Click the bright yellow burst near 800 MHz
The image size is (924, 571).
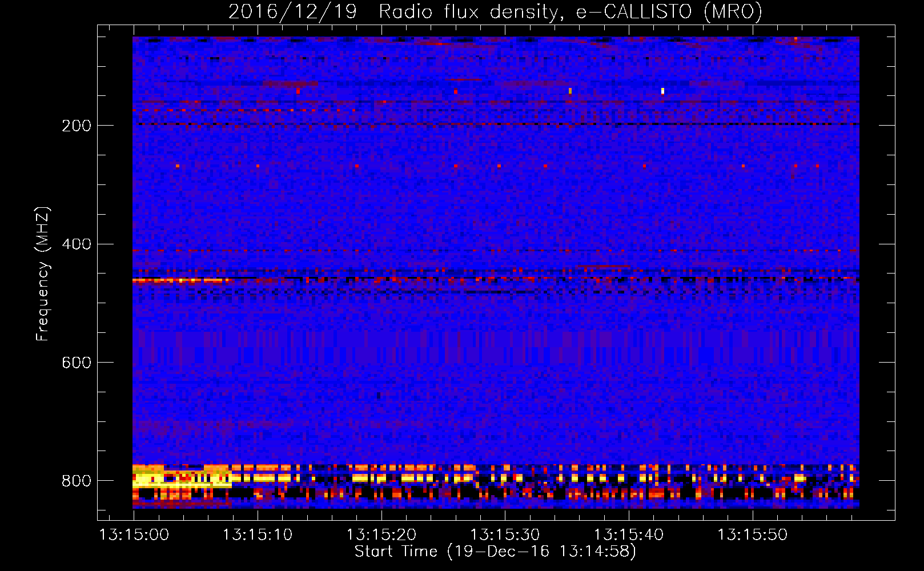tap(182, 477)
